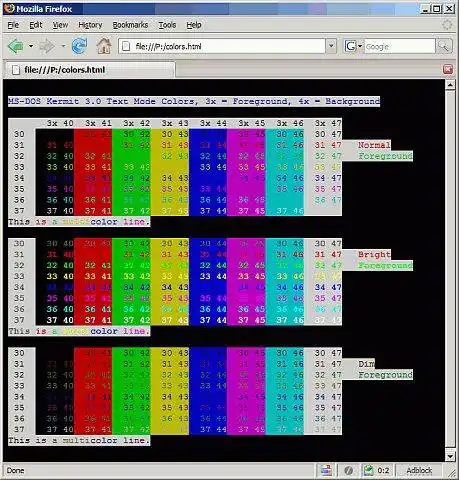The image size is (459, 480).
Task: Open the Back history dropdown arrow
Action: tap(31, 46)
